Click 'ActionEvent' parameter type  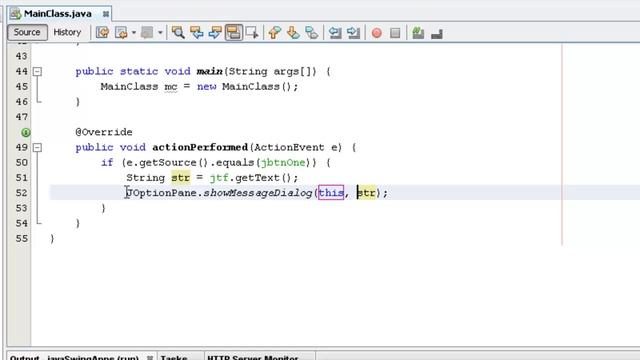[289, 147]
